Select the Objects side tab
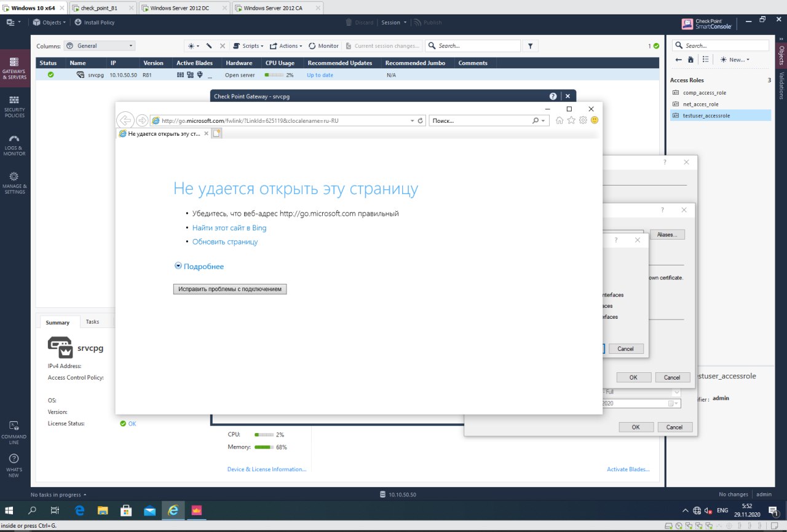The height and width of the screenshot is (532, 787). pos(782,55)
